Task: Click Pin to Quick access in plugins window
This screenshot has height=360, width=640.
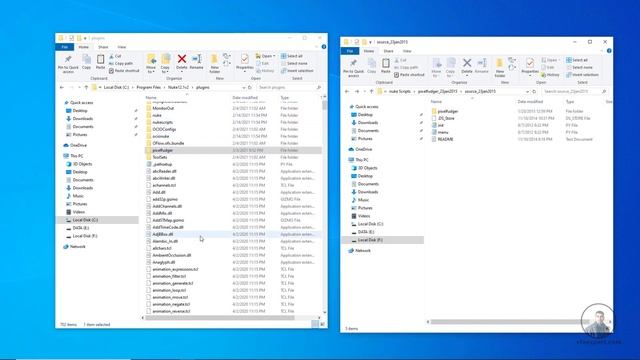Action: (68, 64)
